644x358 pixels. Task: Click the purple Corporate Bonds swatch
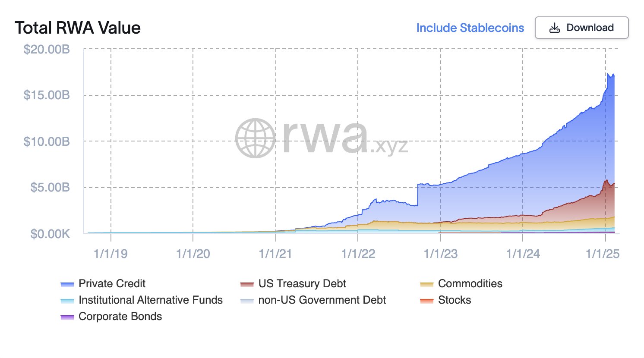pyautogui.click(x=67, y=317)
